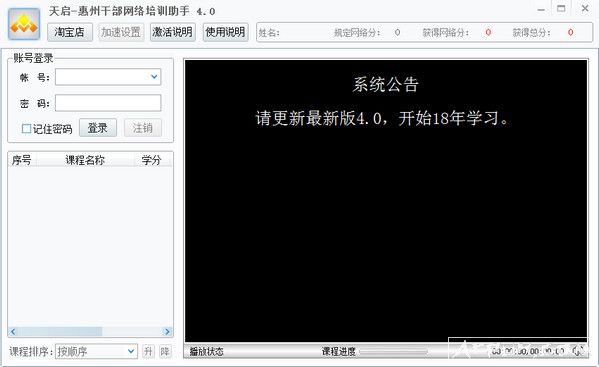Viewport: 599px width, 367px height.
Task: Select the 序号 column header
Action: click(x=22, y=160)
